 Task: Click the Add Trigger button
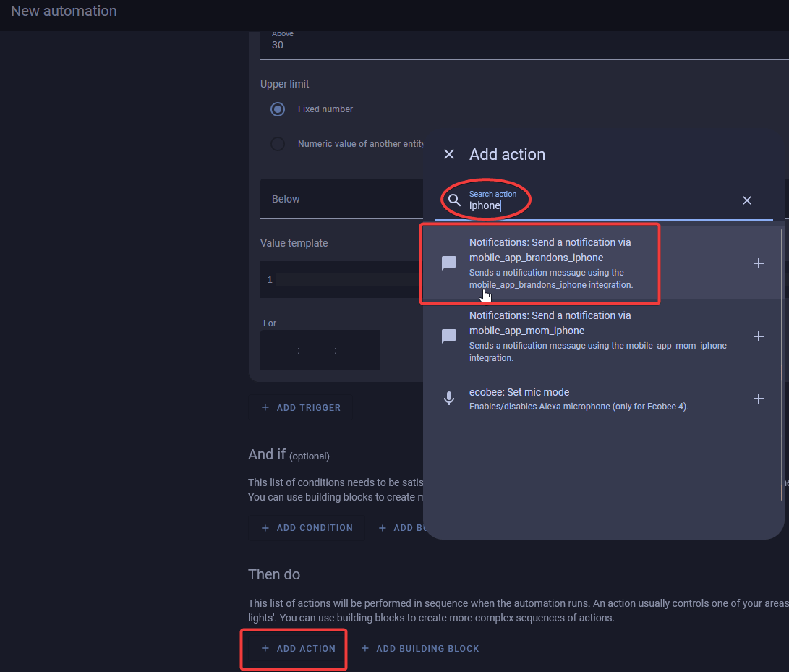(301, 408)
